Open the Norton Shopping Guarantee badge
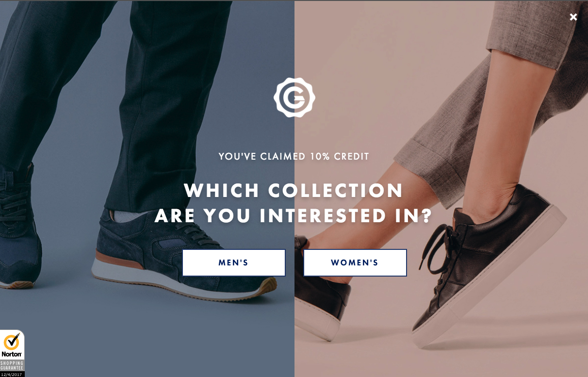The height and width of the screenshot is (377, 588). 12,353
